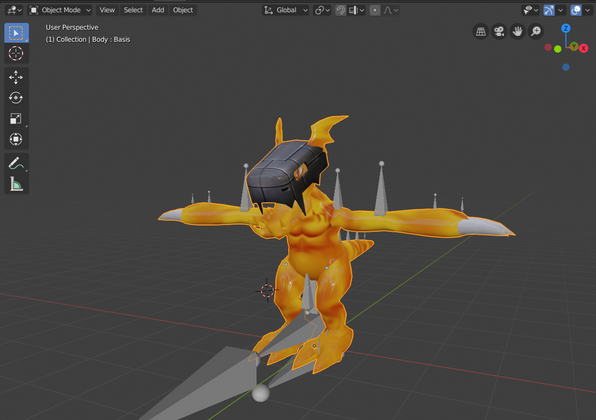596x420 pixels.
Task: Open the Add menu
Action: click(158, 10)
